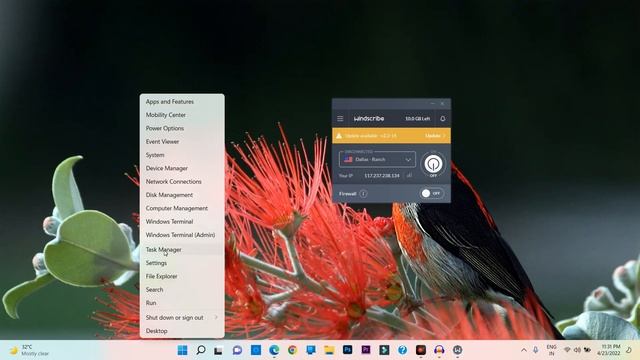
Task: Click the US flag in location box
Action: [348, 160]
